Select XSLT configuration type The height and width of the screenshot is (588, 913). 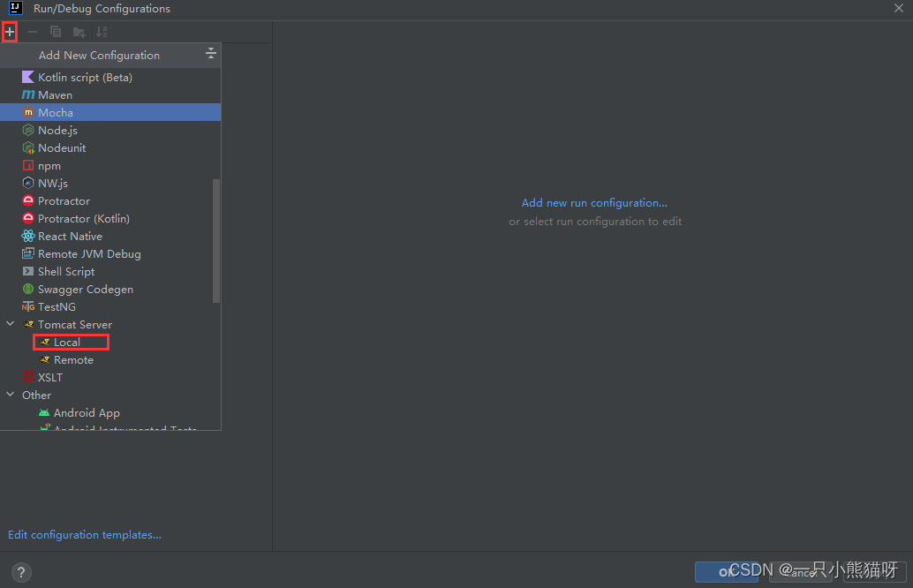point(110,377)
